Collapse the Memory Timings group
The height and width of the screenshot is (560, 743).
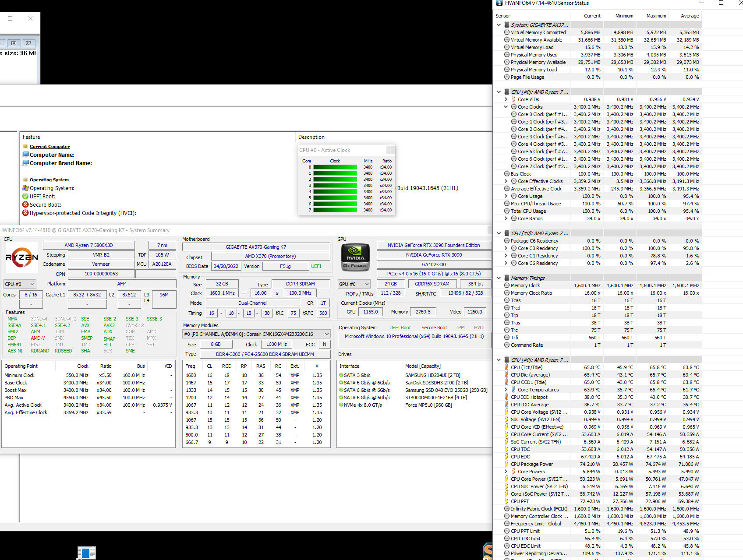coord(499,278)
